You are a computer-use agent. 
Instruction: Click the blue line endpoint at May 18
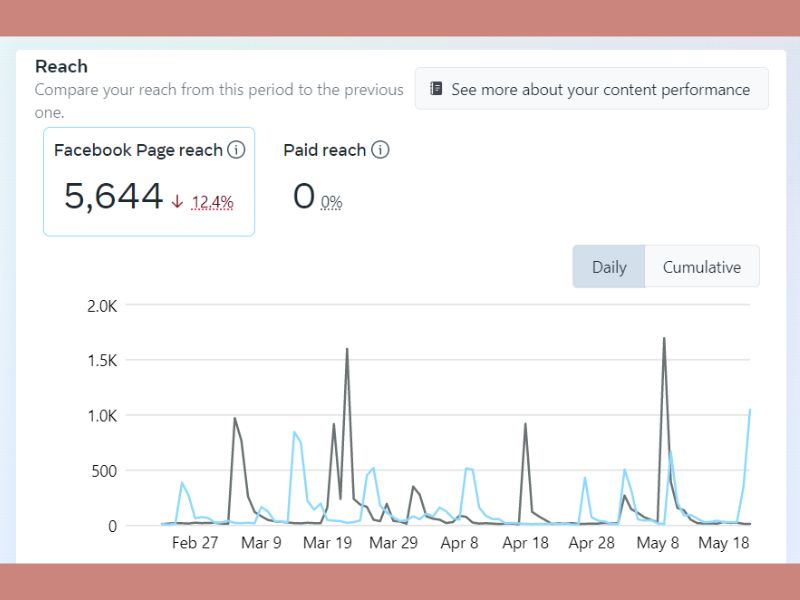point(749,410)
